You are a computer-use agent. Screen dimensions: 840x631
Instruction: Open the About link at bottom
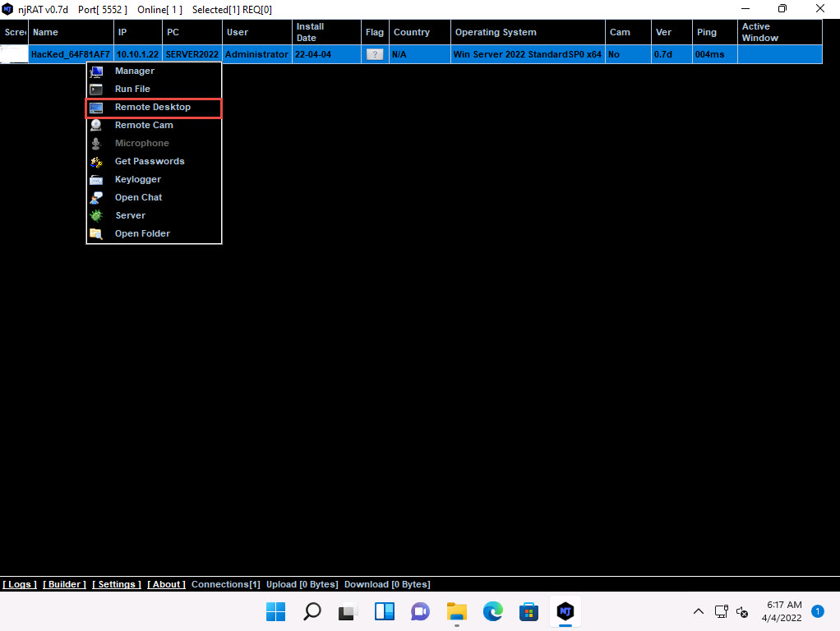click(x=166, y=584)
